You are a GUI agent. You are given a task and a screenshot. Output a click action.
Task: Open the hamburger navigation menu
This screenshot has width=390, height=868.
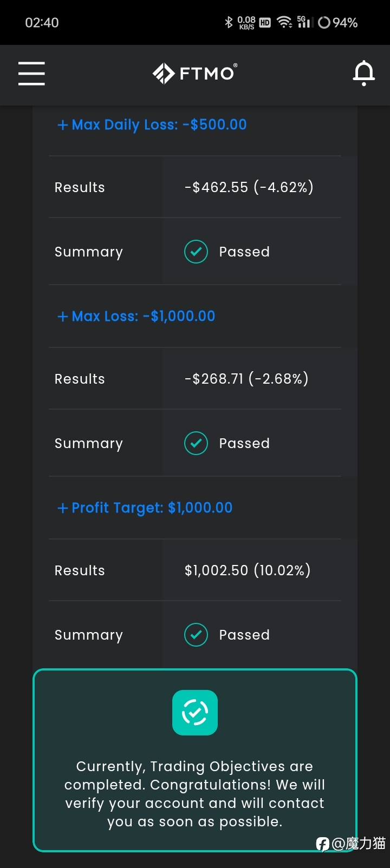(x=31, y=73)
